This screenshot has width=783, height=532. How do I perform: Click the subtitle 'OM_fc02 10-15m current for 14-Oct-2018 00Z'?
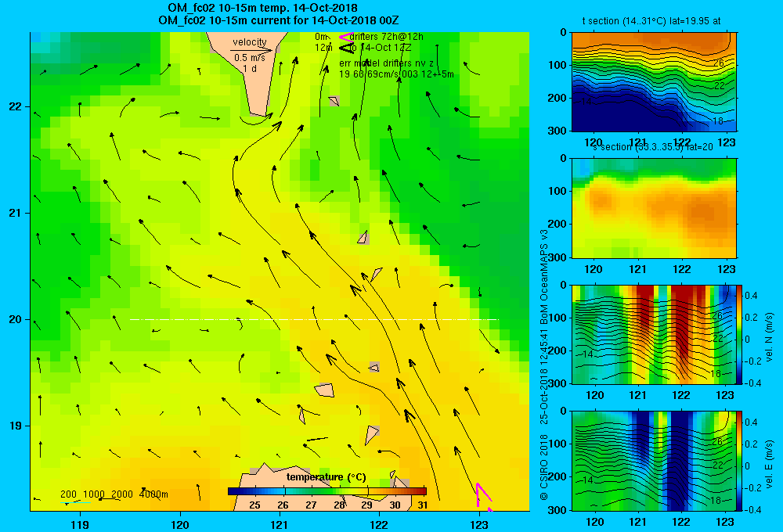coord(278,20)
